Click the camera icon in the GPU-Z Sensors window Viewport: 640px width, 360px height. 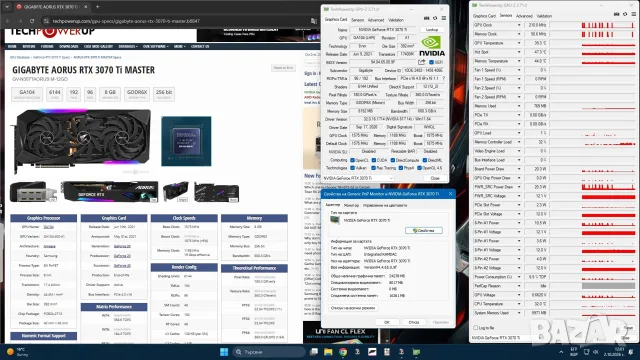click(x=616, y=14)
